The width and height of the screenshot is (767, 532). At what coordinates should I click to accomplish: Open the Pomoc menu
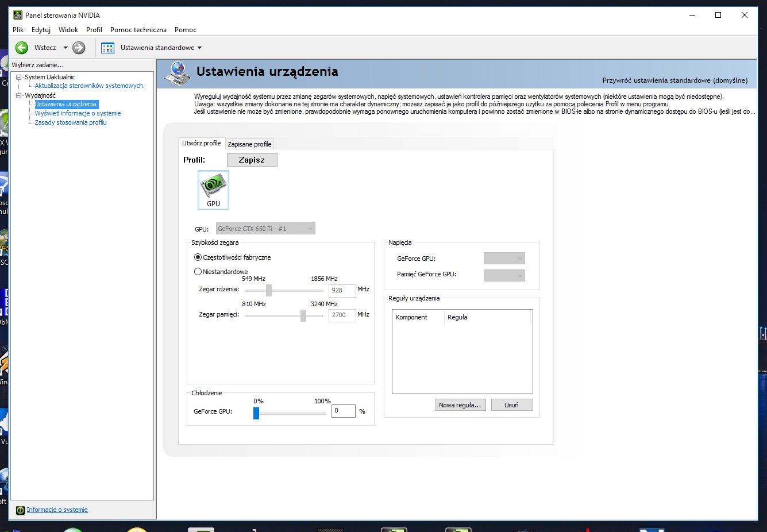(186, 30)
